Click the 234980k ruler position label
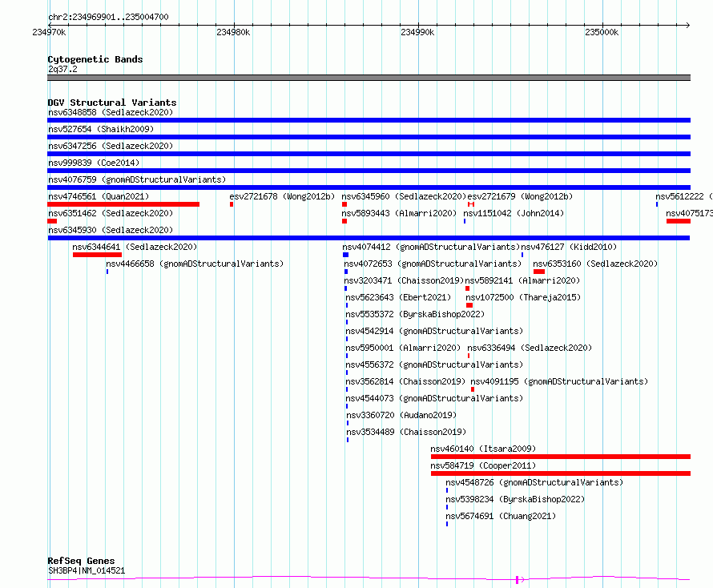Image resolution: width=713 pixels, height=588 pixels. [233, 32]
